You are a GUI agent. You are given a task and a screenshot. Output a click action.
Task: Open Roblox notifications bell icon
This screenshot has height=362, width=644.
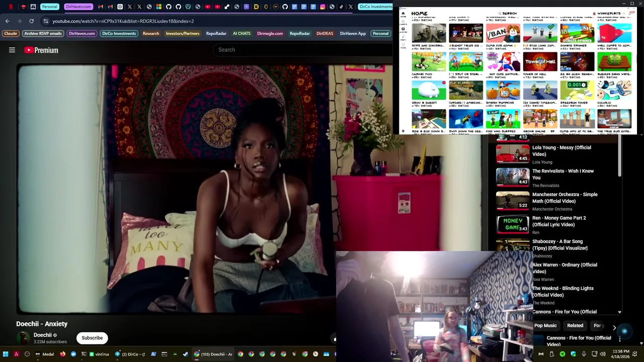(x=629, y=14)
